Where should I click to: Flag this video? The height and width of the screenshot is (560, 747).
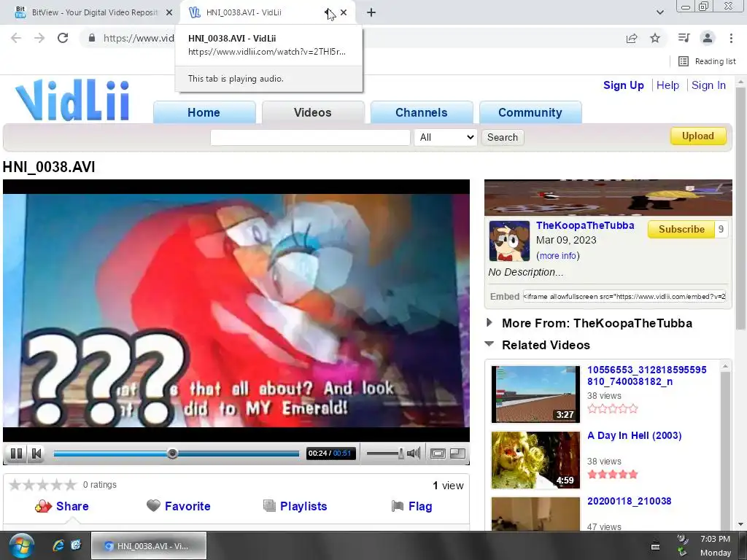point(411,506)
